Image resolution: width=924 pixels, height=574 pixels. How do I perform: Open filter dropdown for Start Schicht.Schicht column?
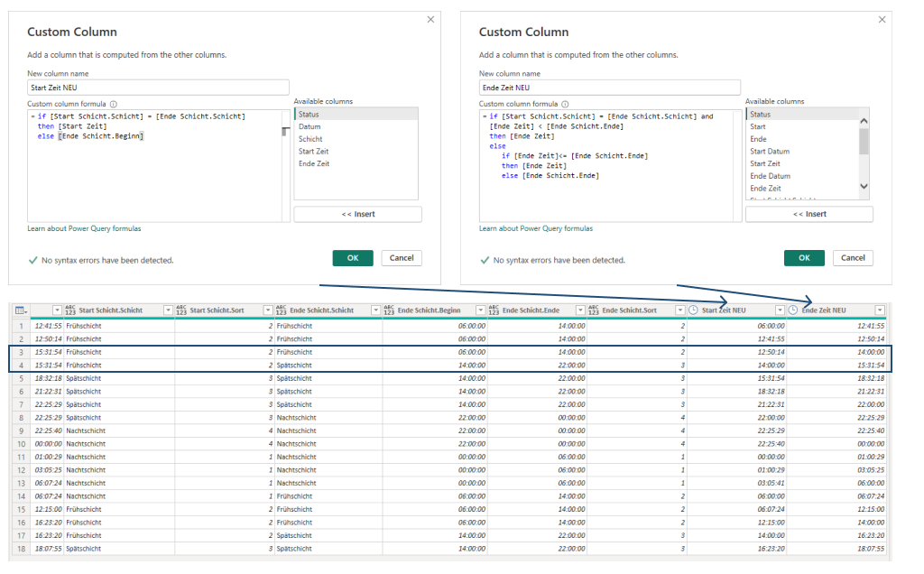pyautogui.click(x=167, y=310)
